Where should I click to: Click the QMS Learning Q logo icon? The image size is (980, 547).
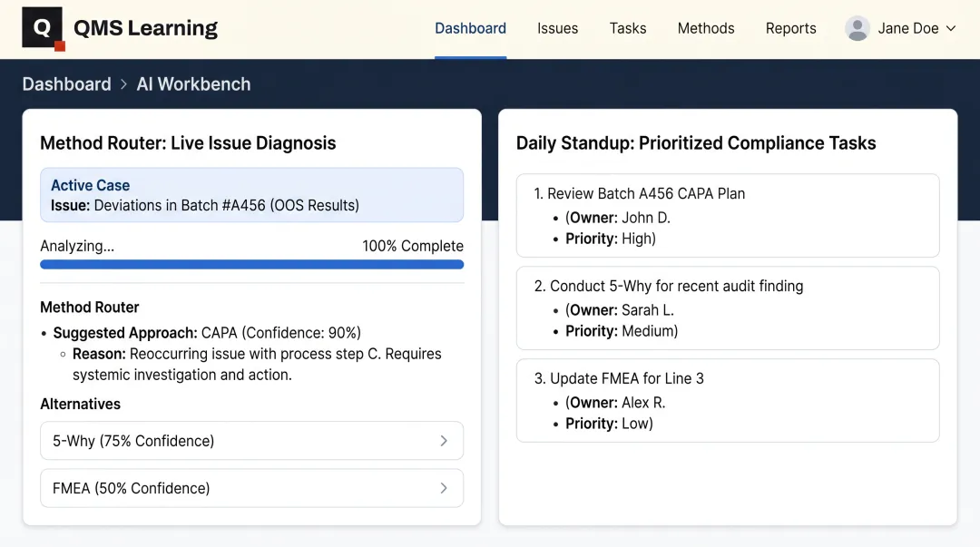point(44,28)
